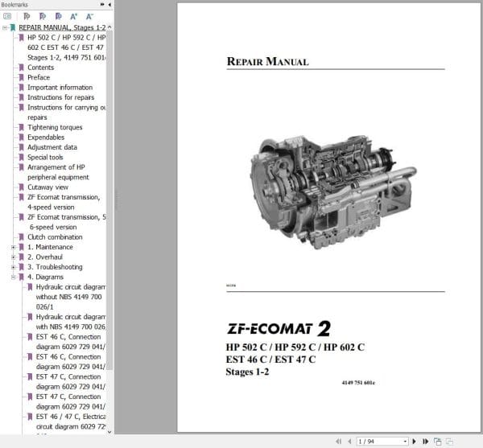Viewport: 483px width, 448px height.
Task: Click the Bookmarks panel title
Action: tap(14, 5)
